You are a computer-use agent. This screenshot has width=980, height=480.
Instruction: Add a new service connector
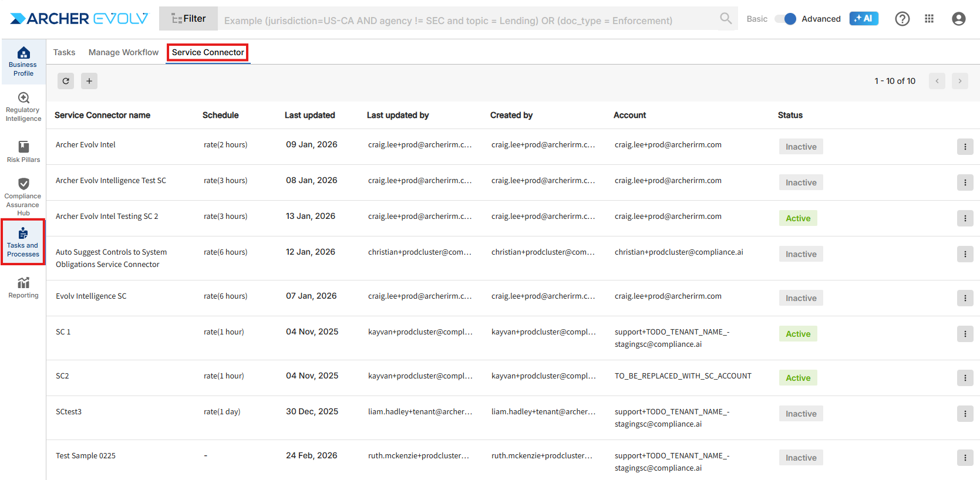click(89, 81)
